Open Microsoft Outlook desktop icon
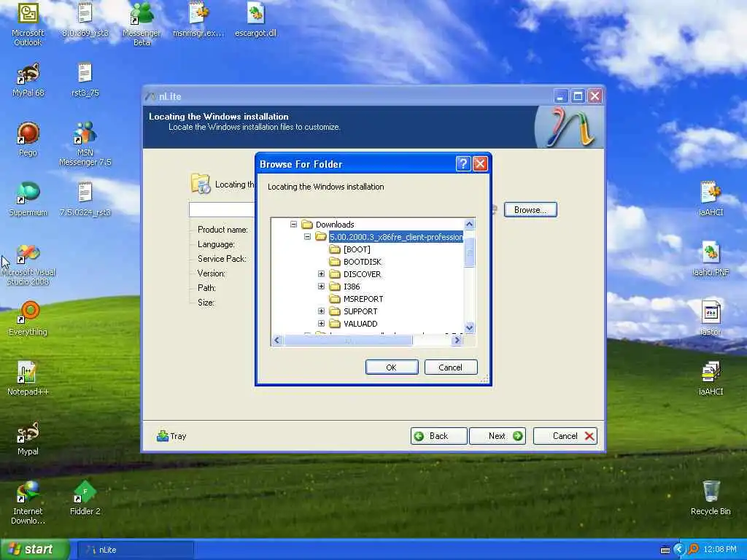 click(x=28, y=24)
